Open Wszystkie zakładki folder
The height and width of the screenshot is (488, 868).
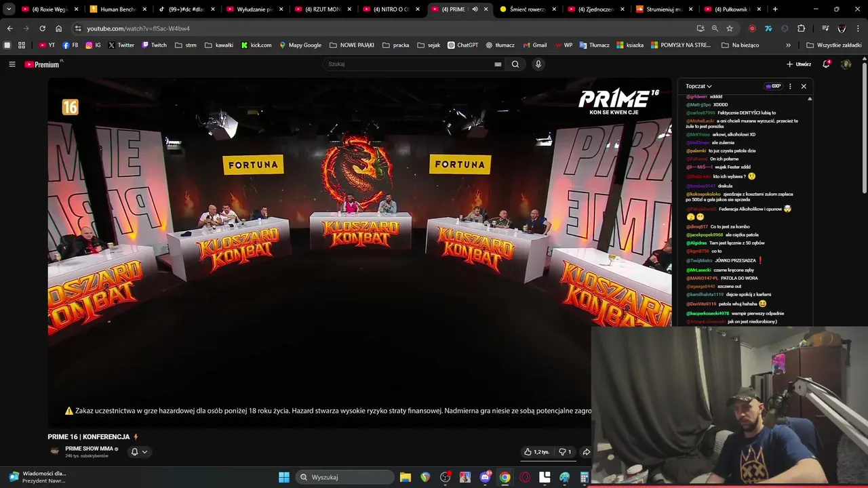(x=833, y=45)
